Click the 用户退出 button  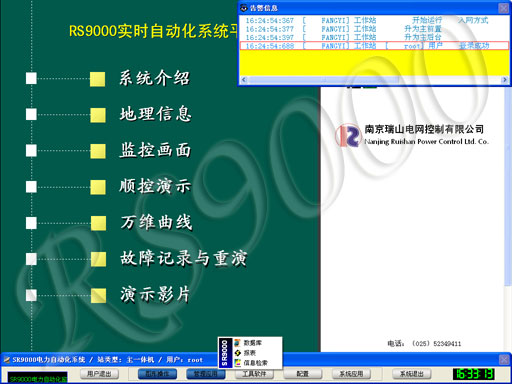pyautogui.click(x=99, y=374)
